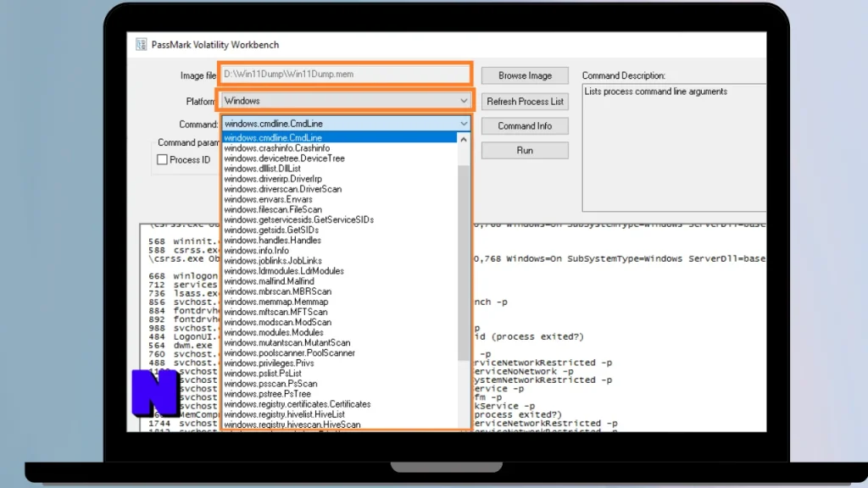Screen dimensions: 868x488
Task: Pick windows.dlllist.DllList entry
Action: 340,169
